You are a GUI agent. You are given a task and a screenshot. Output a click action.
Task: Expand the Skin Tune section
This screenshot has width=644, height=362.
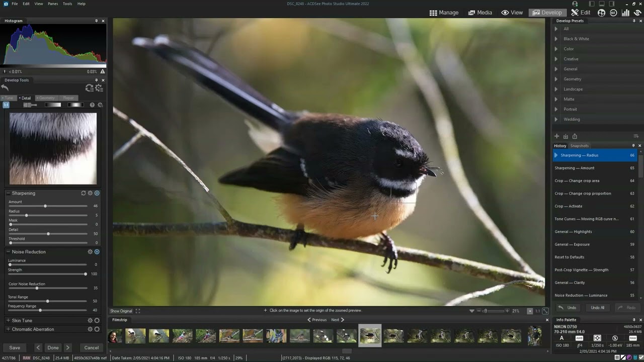click(8, 320)
